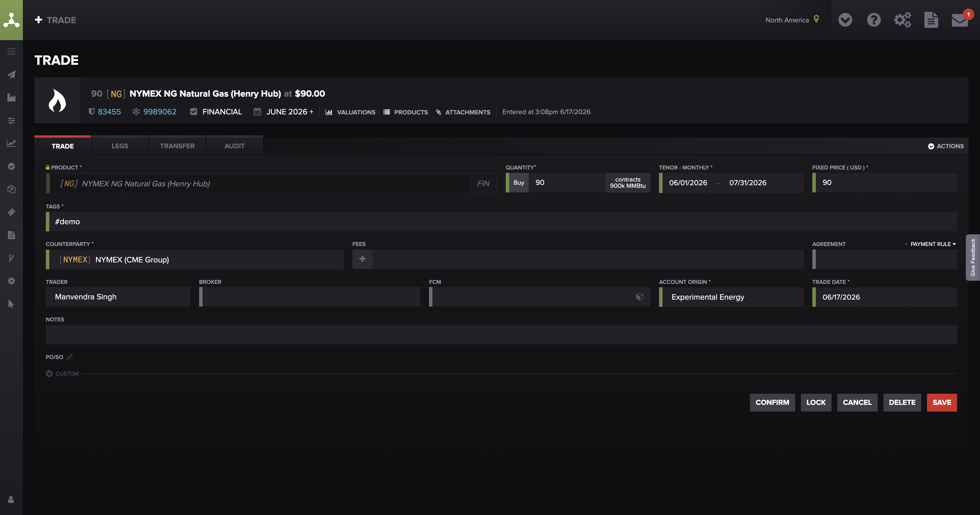Click the help question mark icon
The width and height of the screenshot is (980, 515).
coord(874,20)
